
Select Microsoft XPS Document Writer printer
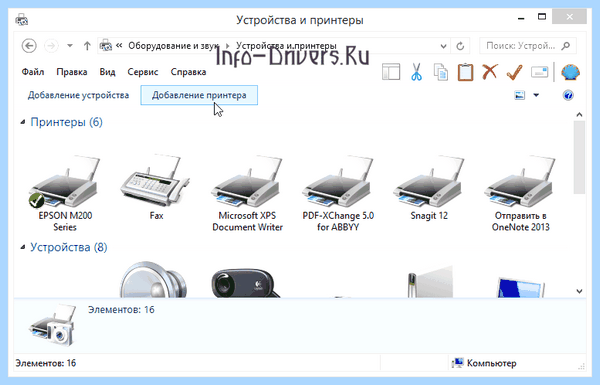coord(247,193)
